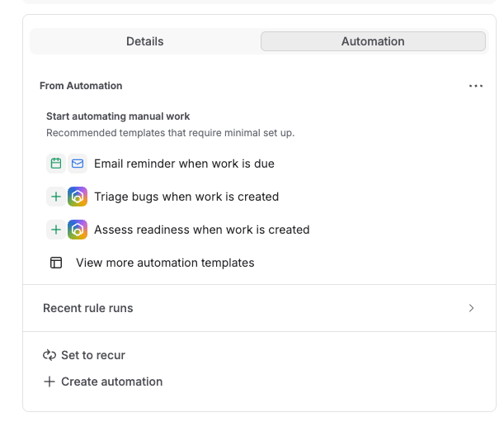Image resolution: width=504 pixels, height=422 pixels.
Task: Choose Email reminder when work is due template
Action: tap(184, 164)
